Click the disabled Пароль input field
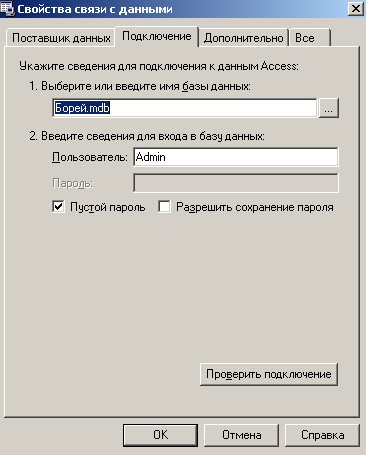The height and width of the screenshot is (455, 366). [236, 183]
